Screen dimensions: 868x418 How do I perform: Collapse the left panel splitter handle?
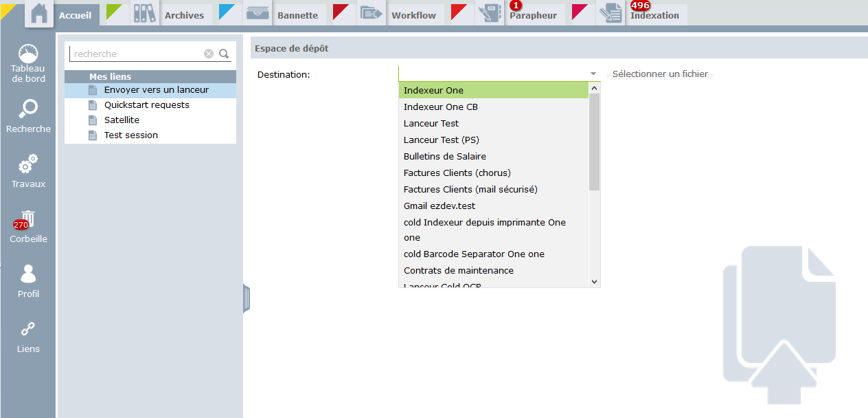point(247,299)
